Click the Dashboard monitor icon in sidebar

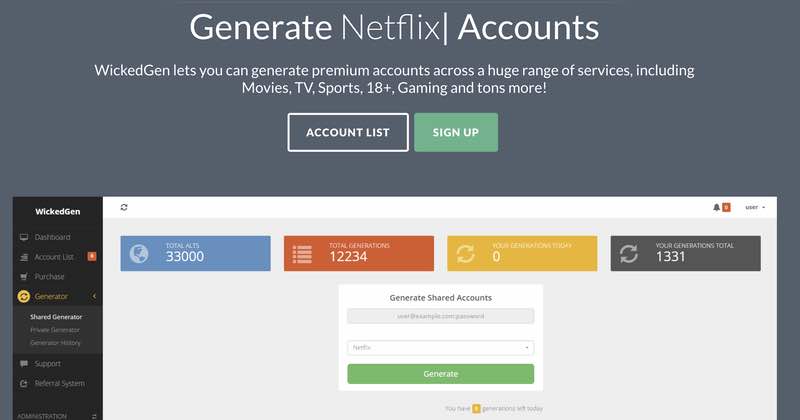click(x=24, y=237)
